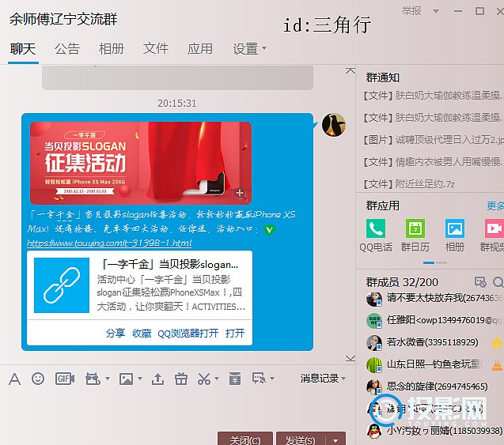Click the upload file icon
Screen dimensions: 504x445
[x=157, y=379]
